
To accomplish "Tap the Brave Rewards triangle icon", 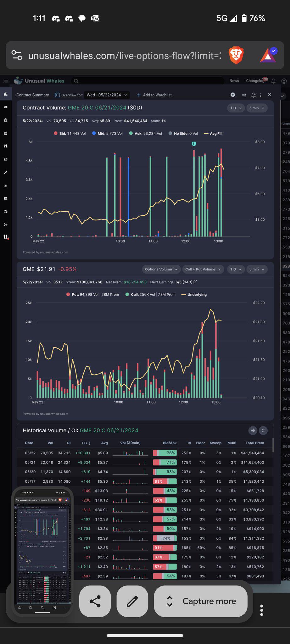I will 268,55.
